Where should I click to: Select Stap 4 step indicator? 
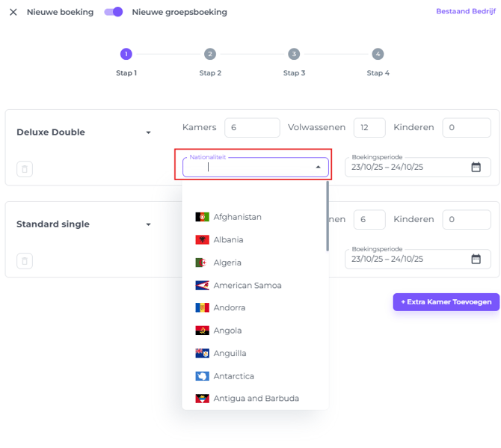[378, 54]
